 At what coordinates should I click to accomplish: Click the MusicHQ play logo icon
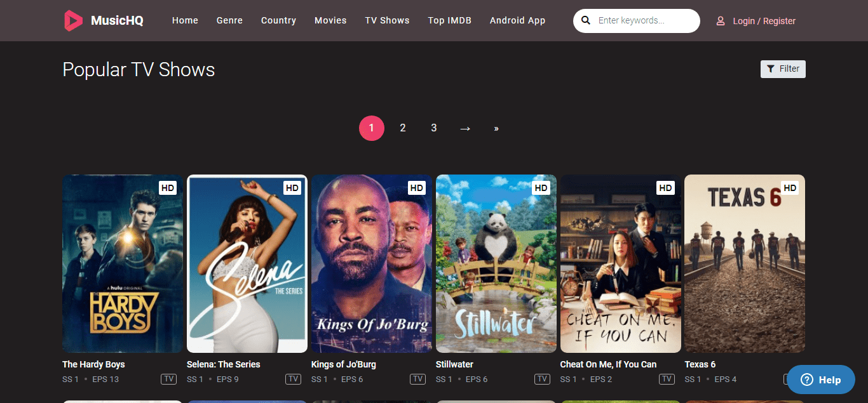pos(73,21)
